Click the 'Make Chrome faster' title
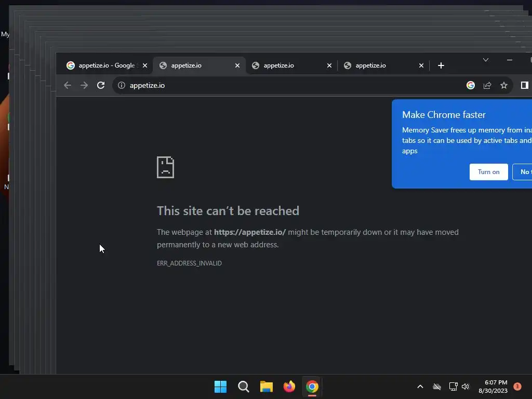Viewport: 532px width, 399px height. click(x=444, y=115)
